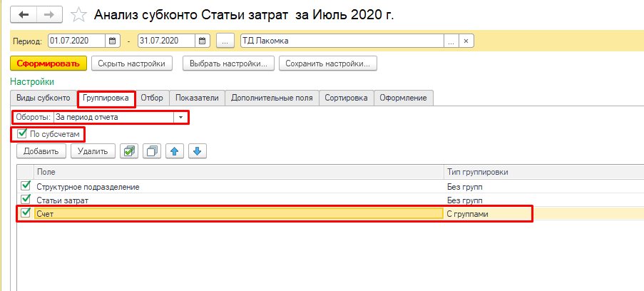Switch to Отбор tab
Viewport: 644px width, 291px height.
click(x=152, y=98)
